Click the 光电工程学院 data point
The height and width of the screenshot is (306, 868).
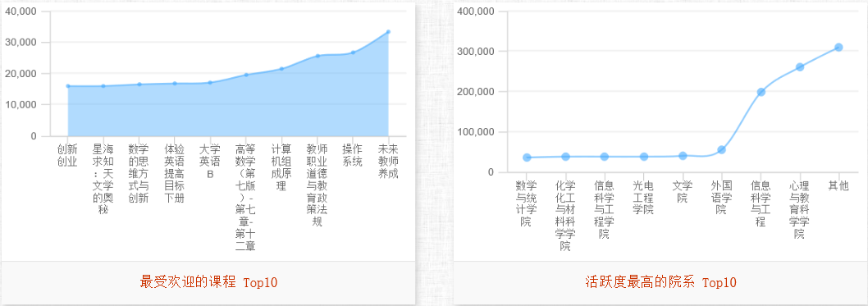click(644, 157)
